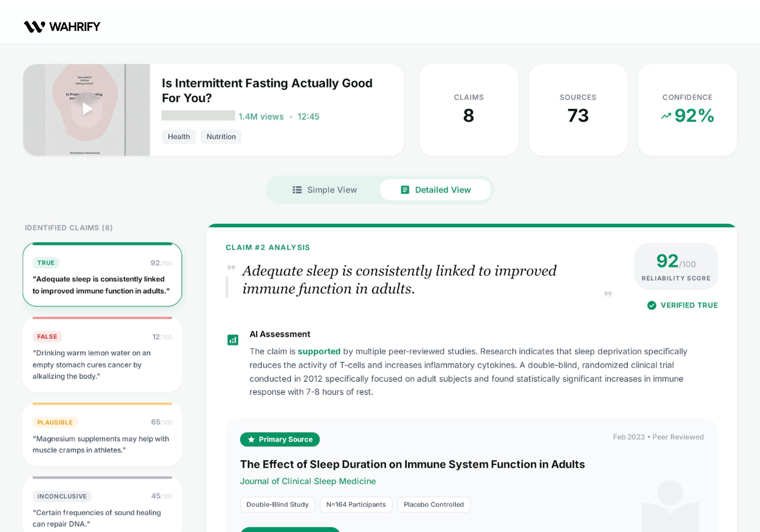
Task: Click the views progress bar under the title
Action: coord(198,116)
